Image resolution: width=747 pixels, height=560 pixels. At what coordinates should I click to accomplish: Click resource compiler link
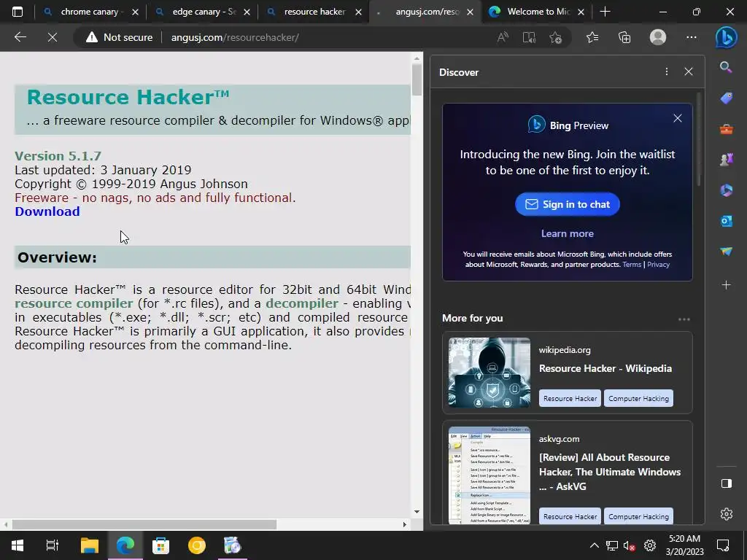tap(74, 303)
